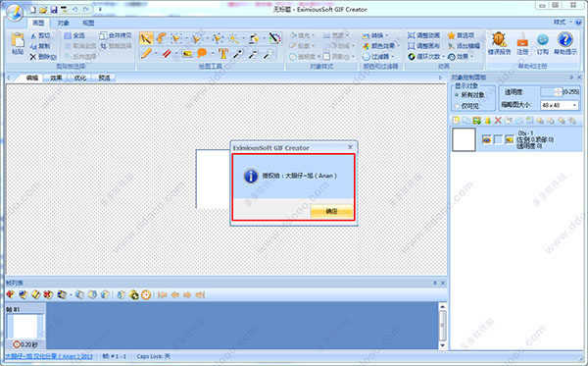Close the EximiousSoft GIF Creator dialog

click(x=350, y=147)
